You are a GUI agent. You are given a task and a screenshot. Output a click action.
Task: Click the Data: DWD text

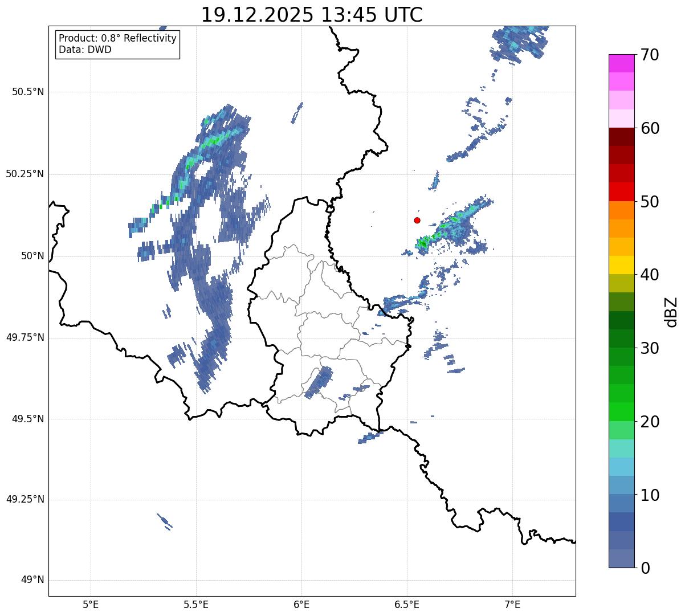[85, 50]
